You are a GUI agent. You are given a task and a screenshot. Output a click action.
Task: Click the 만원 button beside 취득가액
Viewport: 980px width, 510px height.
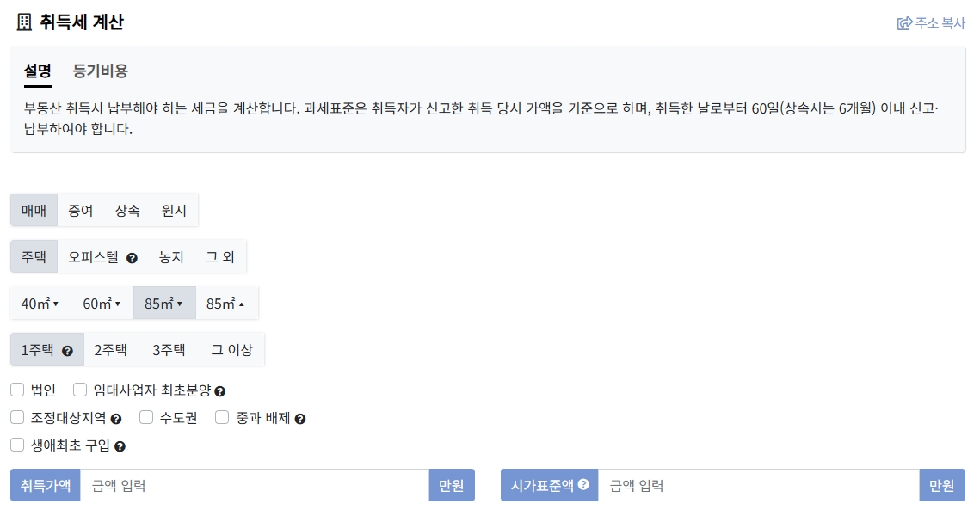[453, 484]
